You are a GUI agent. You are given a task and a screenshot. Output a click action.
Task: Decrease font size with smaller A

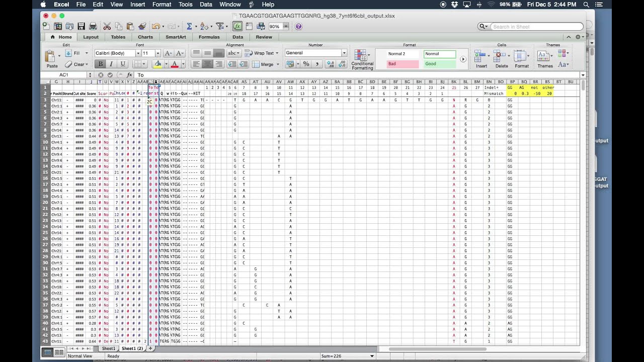coord(180,53)
